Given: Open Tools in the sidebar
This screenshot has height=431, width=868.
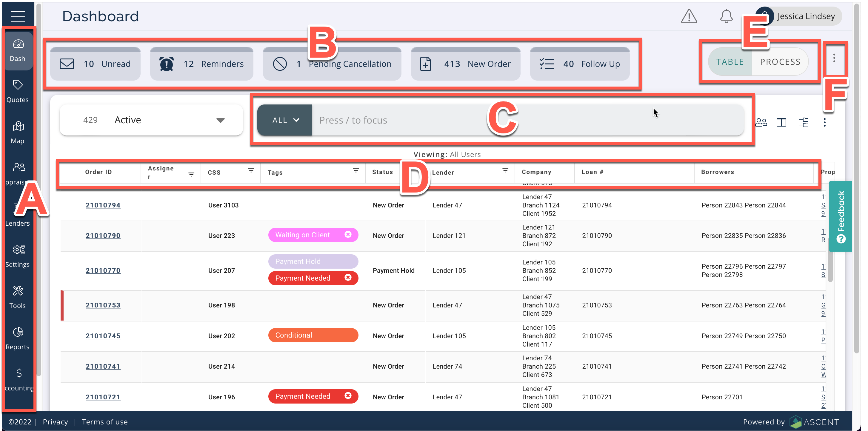Looking at the screenshot, I should pyautogui.click(x=18, y=297).
